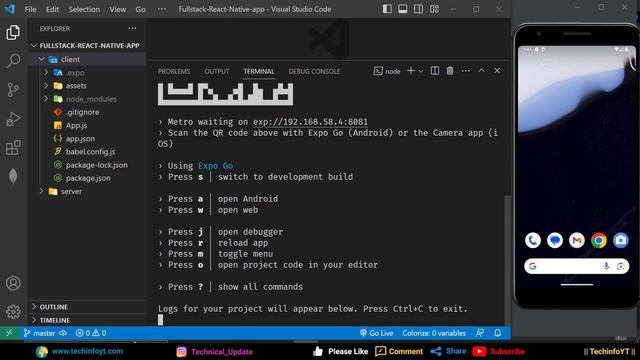
Task: Open View menu
Action: 118,9
